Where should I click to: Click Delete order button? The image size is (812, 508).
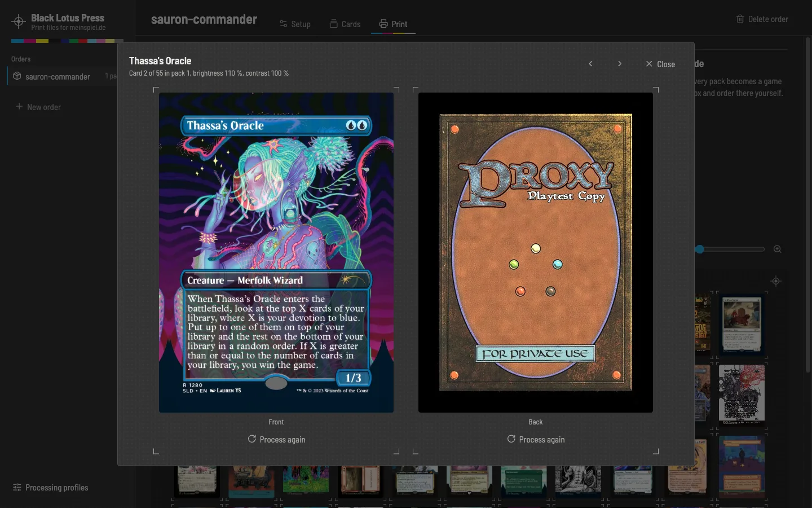click(762, 19)
